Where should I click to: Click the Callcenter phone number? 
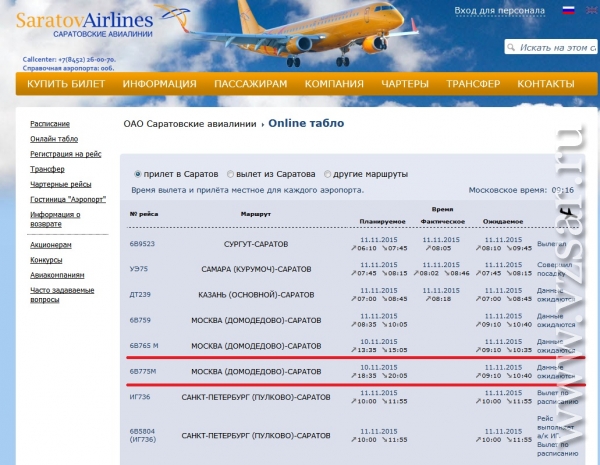tap(86, 60)
